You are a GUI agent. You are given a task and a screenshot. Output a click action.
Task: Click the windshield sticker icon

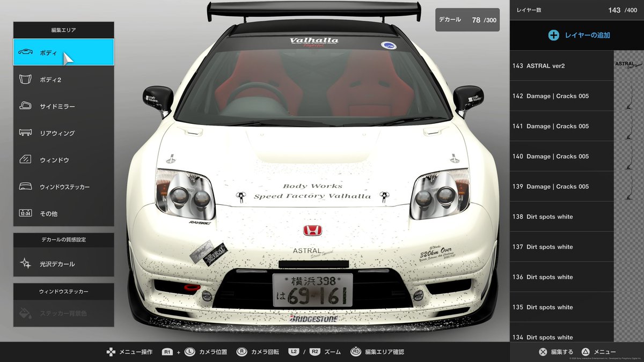tap(25, 187)
